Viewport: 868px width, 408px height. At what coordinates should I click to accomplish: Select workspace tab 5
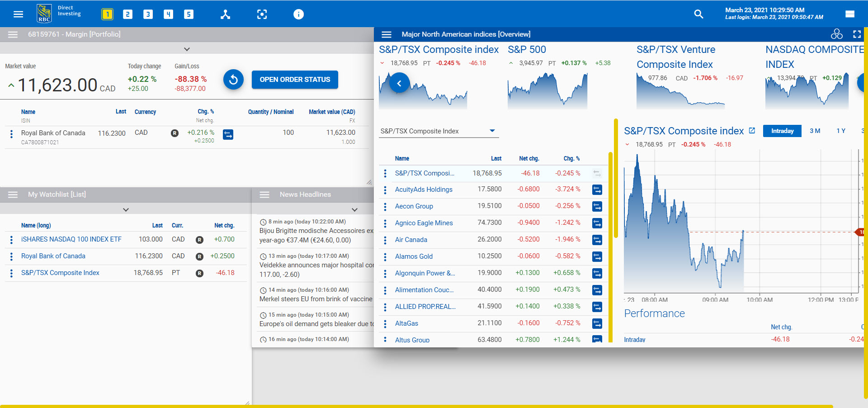point(189,14)
